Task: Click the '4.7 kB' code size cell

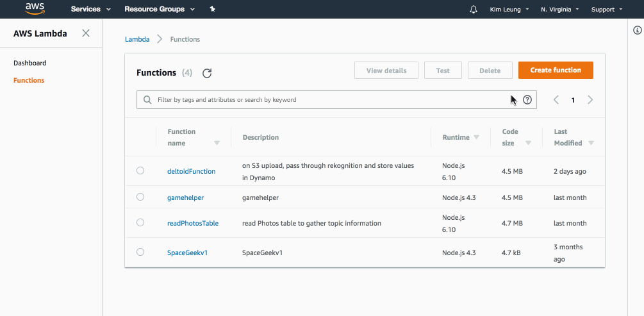Action: (x=511, y=253)
